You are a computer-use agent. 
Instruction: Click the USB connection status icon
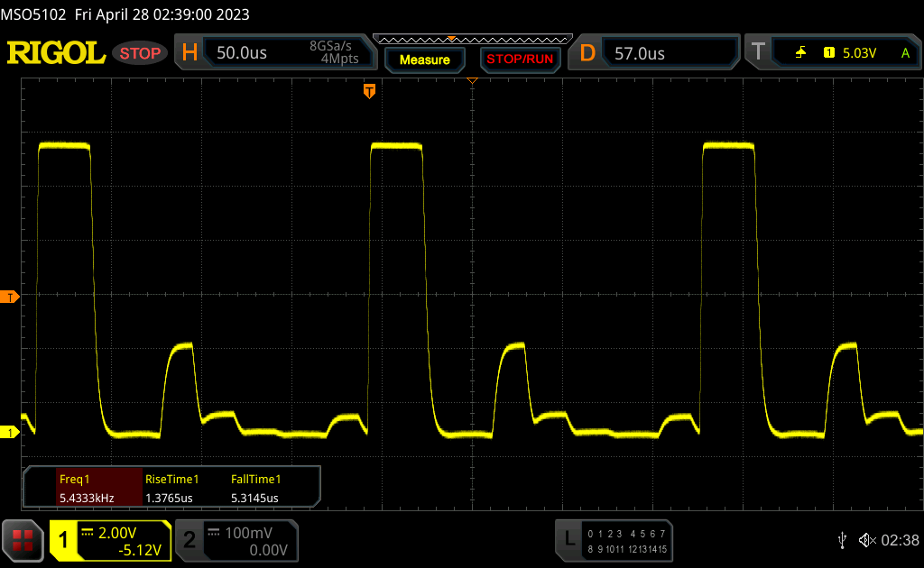tap(842, 539)
